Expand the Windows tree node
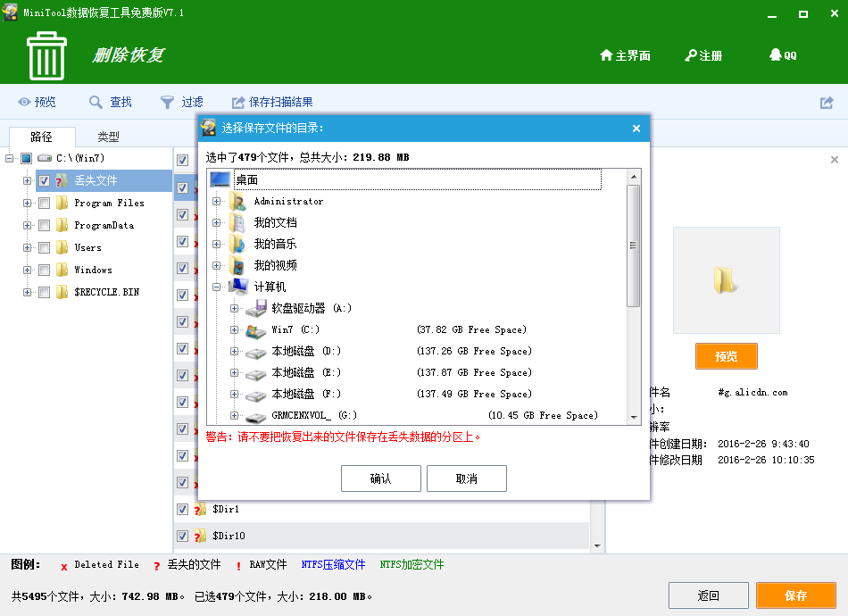848x616 pixels. (x=27, y=270)
